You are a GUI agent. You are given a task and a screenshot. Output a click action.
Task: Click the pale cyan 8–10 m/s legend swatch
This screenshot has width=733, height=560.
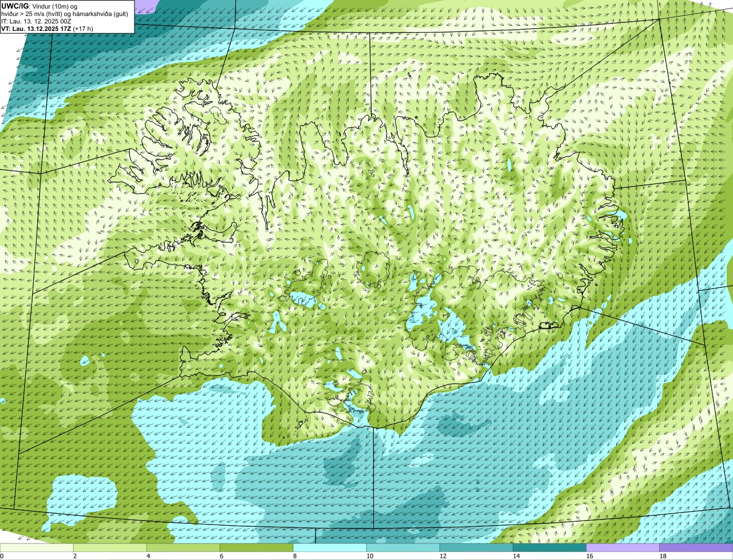(x=330, y=547)
